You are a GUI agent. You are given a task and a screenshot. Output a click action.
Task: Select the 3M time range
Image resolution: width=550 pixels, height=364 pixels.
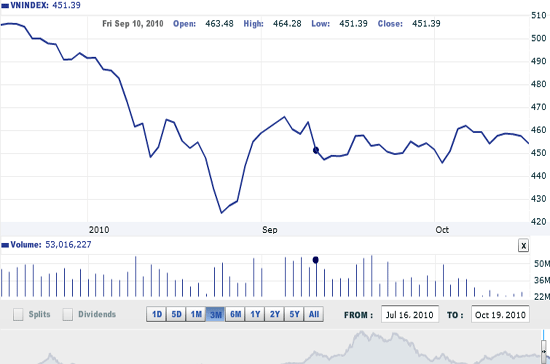click(215, 314)
